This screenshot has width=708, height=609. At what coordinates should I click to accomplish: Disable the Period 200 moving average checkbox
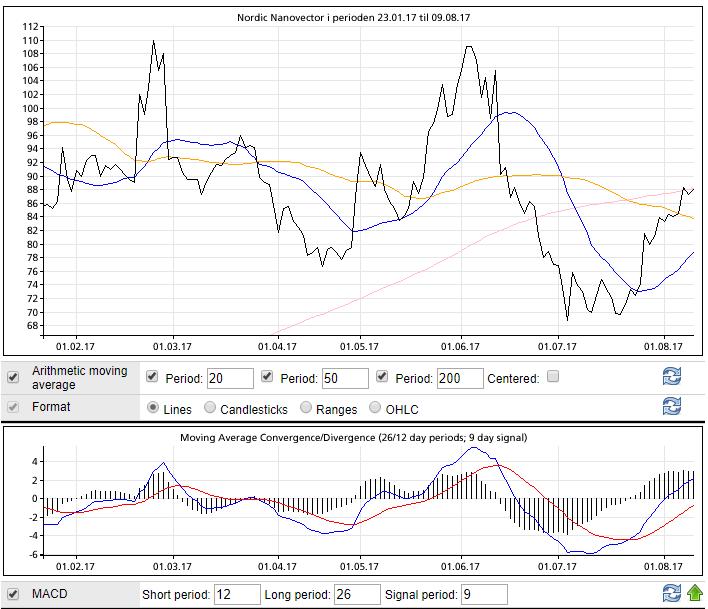tap(381, 377)
